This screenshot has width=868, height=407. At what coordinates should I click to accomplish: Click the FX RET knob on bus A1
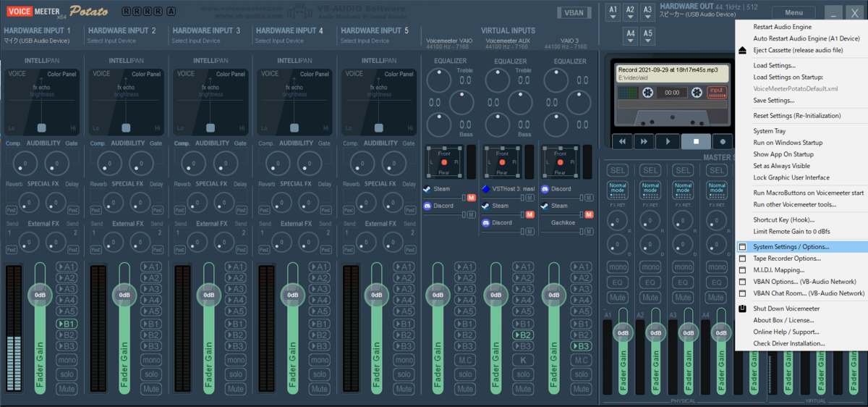616,219
